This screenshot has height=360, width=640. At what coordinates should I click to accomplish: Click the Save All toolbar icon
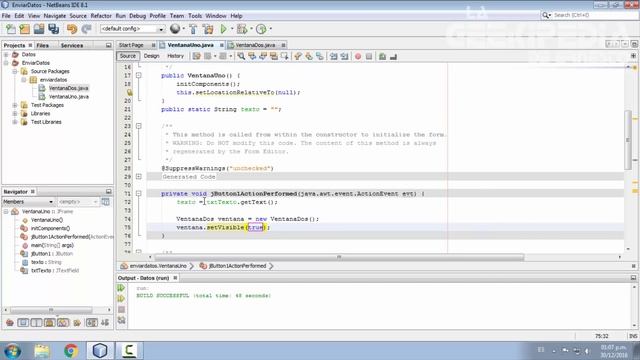pos(53,29)
